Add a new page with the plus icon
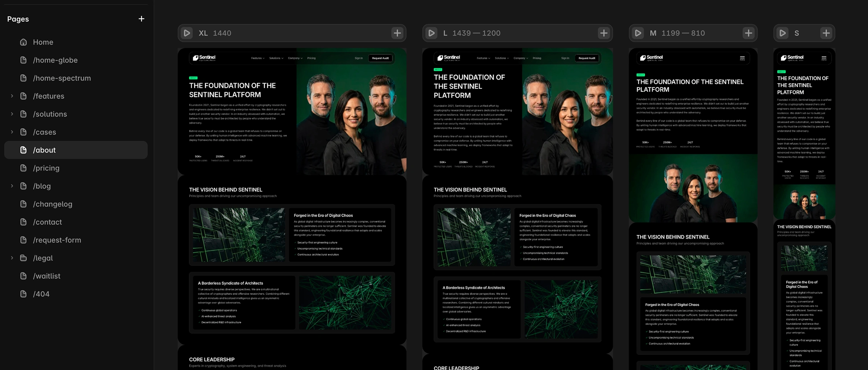The width and height of the screenshot is (868, 370). [x=141, y=19]
